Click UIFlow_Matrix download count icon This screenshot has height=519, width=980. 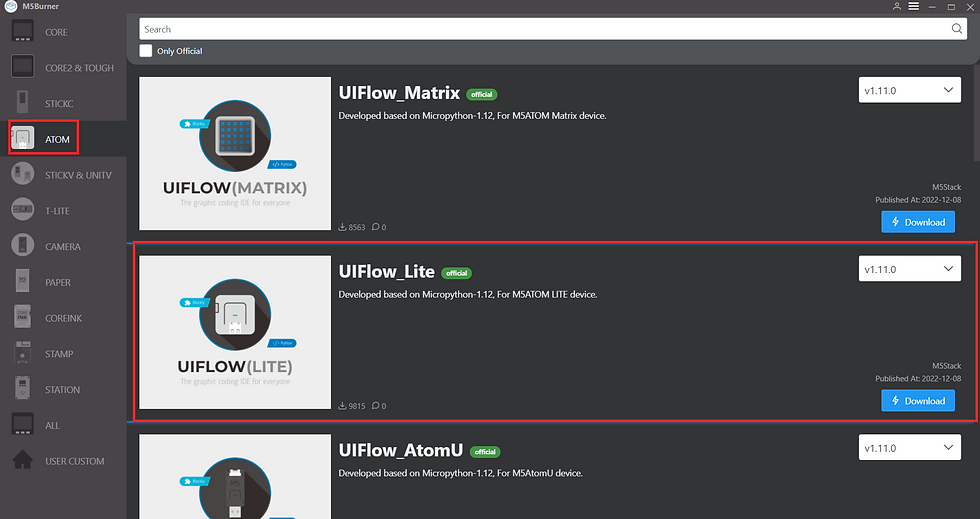tap(342, 227)
